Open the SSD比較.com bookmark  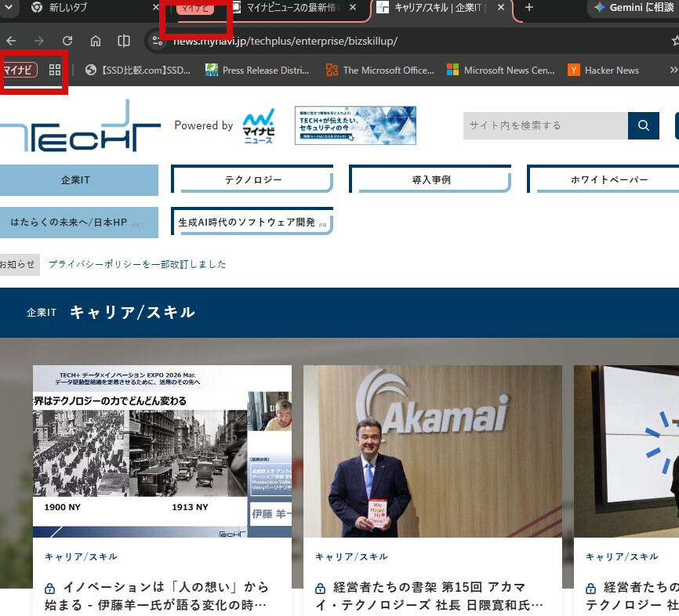click(138, 70)
